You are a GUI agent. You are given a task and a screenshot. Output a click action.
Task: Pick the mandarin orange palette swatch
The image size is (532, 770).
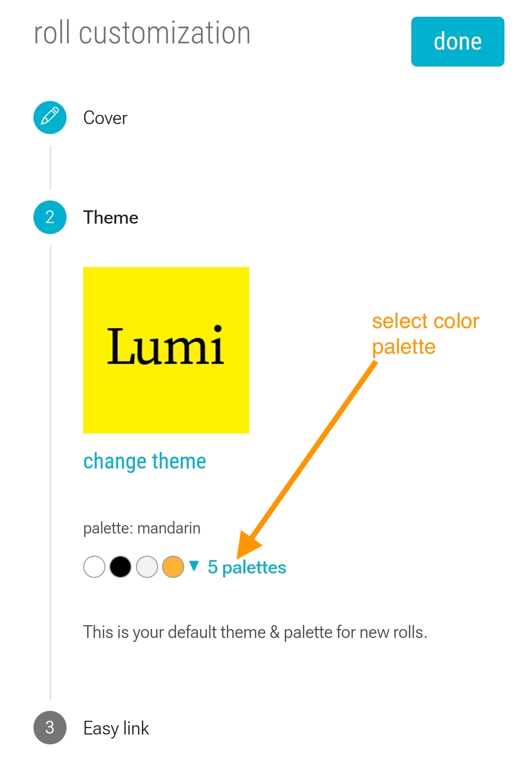(173, 567)
